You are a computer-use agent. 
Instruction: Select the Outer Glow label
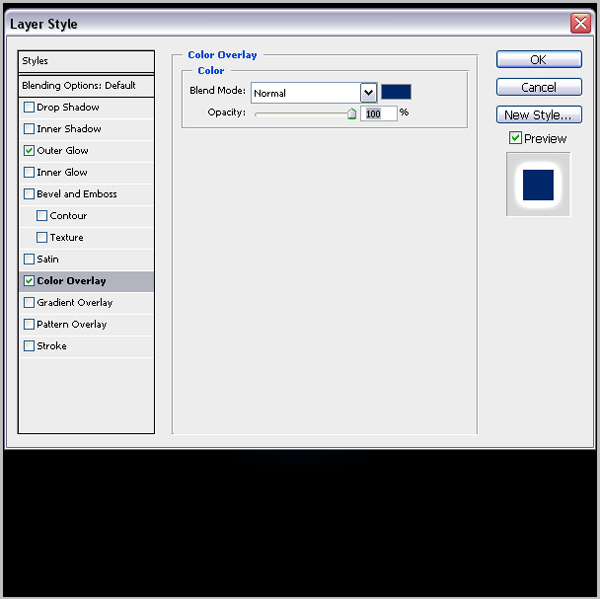point(62,150)
